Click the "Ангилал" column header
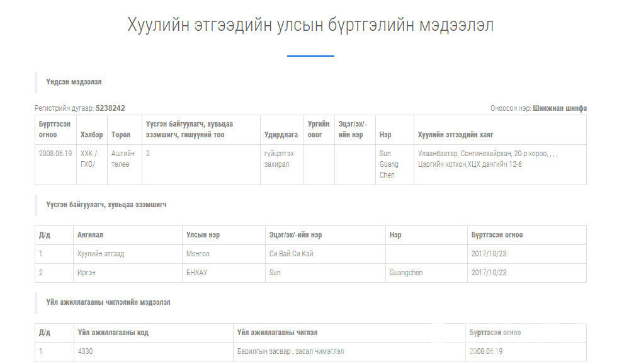This screenshot has width=624, height=364. pyautogui.click(x=89, y=235)
